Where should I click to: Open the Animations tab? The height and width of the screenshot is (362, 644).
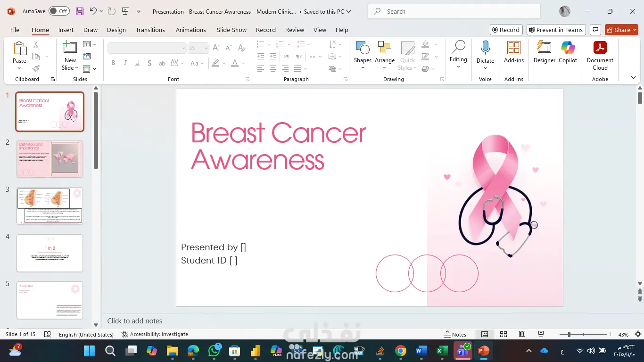click(x=191, y=30)
